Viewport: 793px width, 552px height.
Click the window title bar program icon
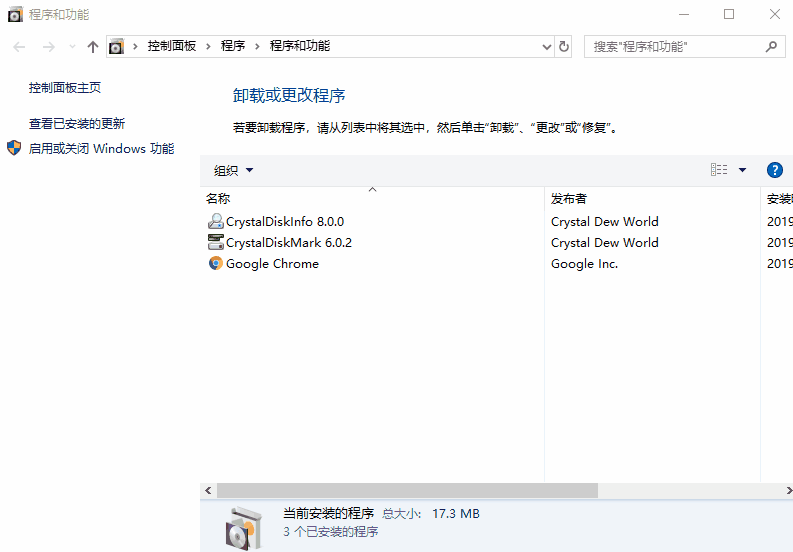(15, 14)
